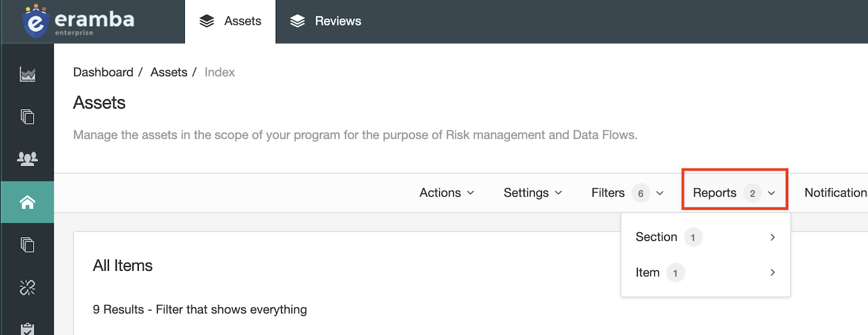Open the chart dashboard sidebar icon

(28, 74)
